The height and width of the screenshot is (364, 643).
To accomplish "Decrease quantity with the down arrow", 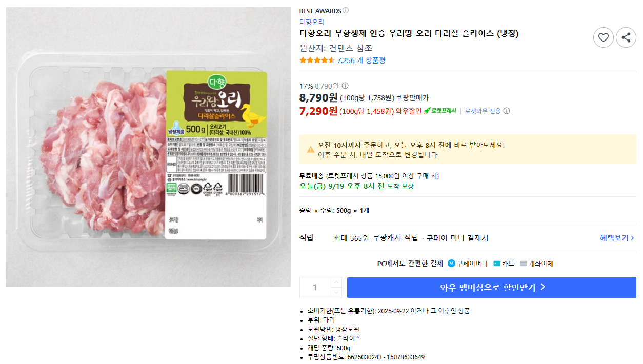I will click(x=336, y=293).
